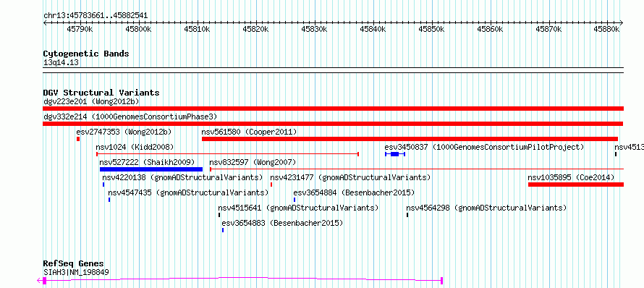Viewport: 644px width, 288px height.
Task: Click the 45840k ruler tick label
Action: [373, 29]
